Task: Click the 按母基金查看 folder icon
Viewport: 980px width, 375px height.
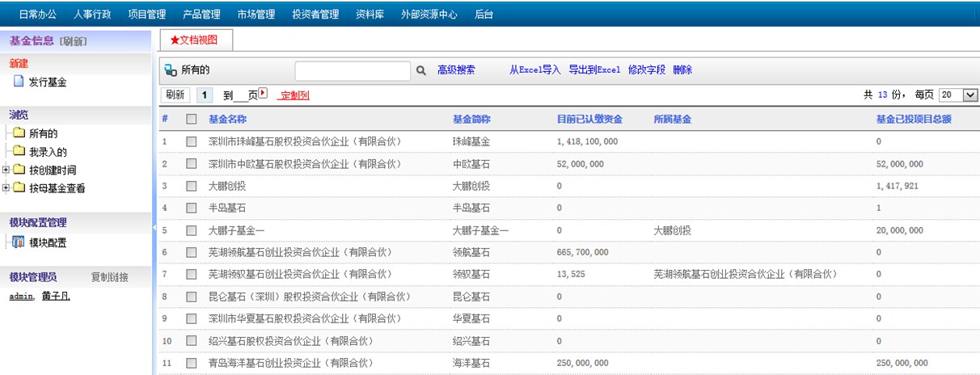Action: coord(19,188)
